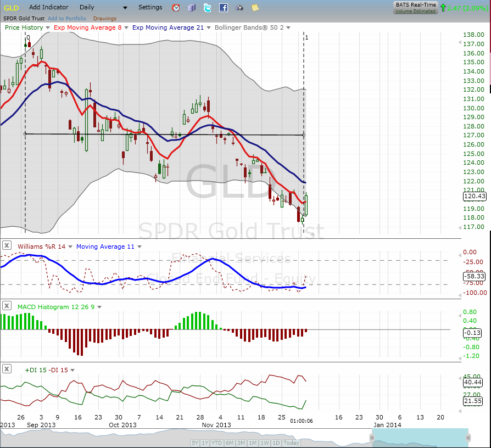Screen dimensions: 491x448
Task: Click Moving Average 11 label
Action: point(105,247)
